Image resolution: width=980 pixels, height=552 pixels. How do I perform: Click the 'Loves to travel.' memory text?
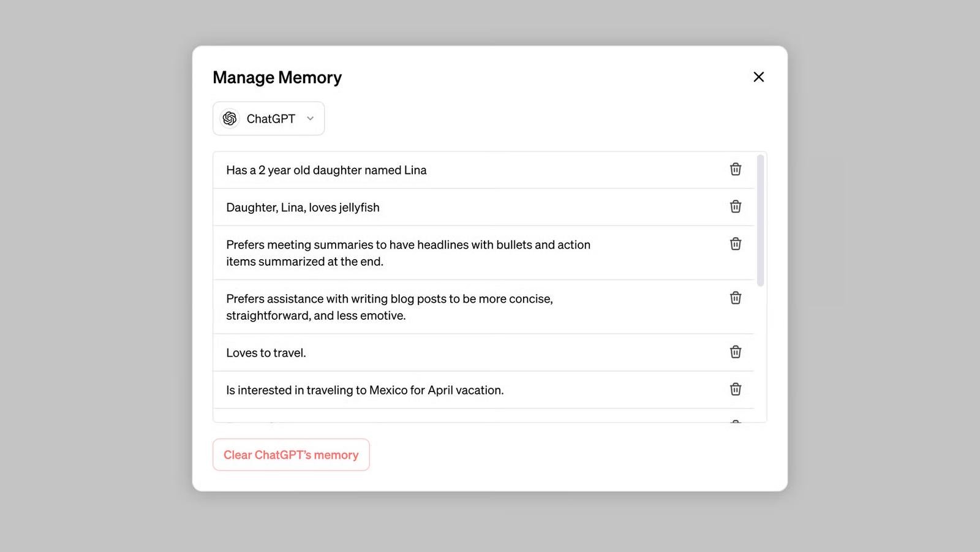coord(266,353)
